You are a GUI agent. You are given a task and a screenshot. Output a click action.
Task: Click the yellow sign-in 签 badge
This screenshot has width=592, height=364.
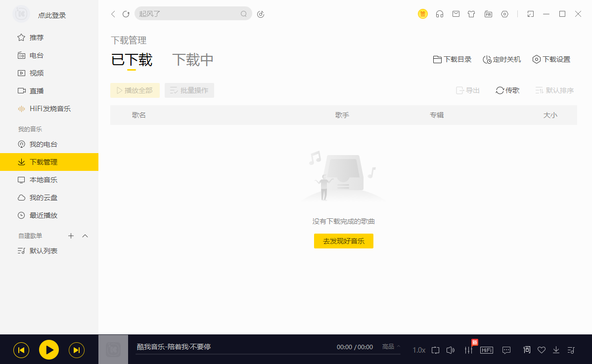tap(423, 14)
